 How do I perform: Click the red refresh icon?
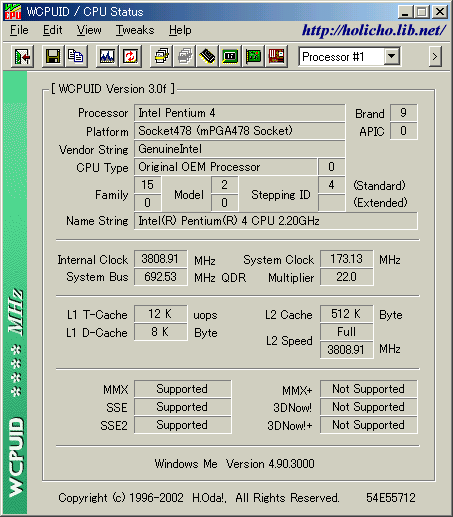click(x=130, y=57)
